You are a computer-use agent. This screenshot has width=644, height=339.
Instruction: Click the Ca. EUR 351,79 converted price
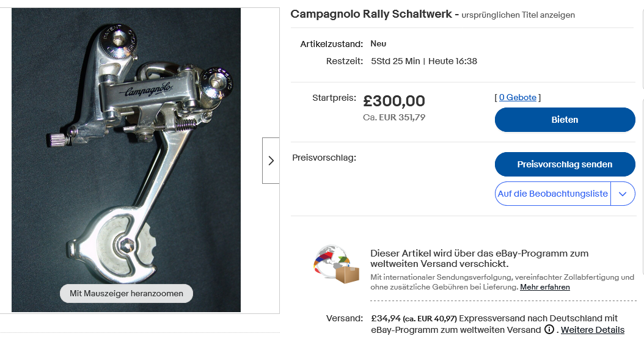pos(394,117)
